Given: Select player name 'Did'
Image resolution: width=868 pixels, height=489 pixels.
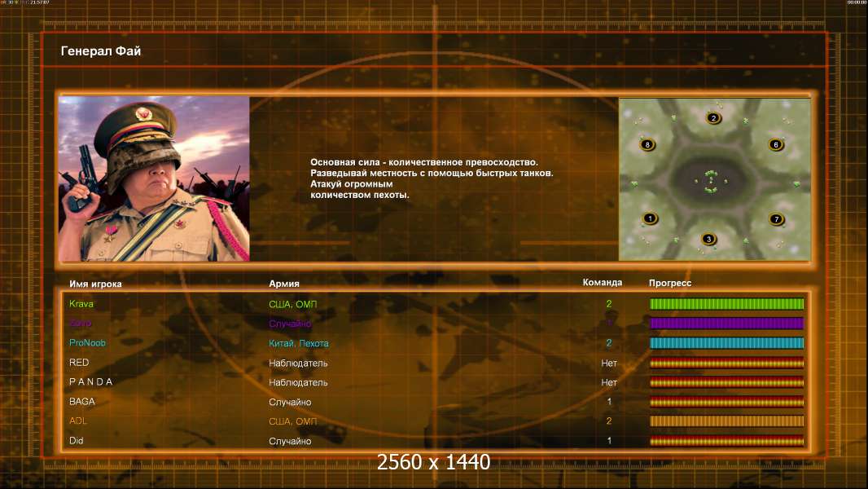Looking at the screenshot, I should [76, 441].
